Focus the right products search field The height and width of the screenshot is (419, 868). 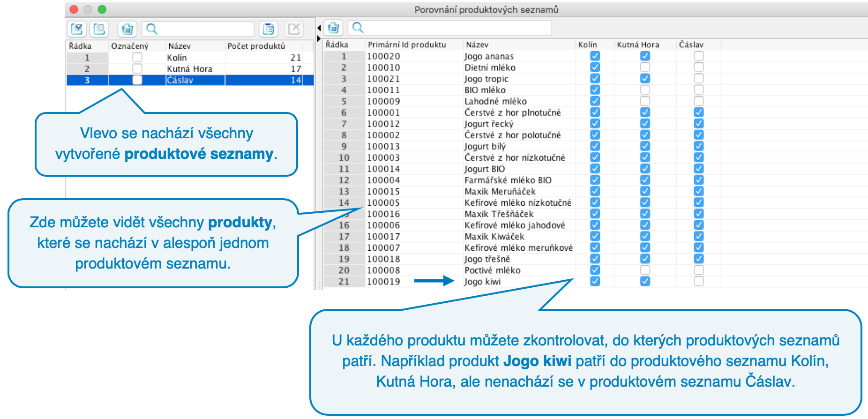tap(450, 28)
